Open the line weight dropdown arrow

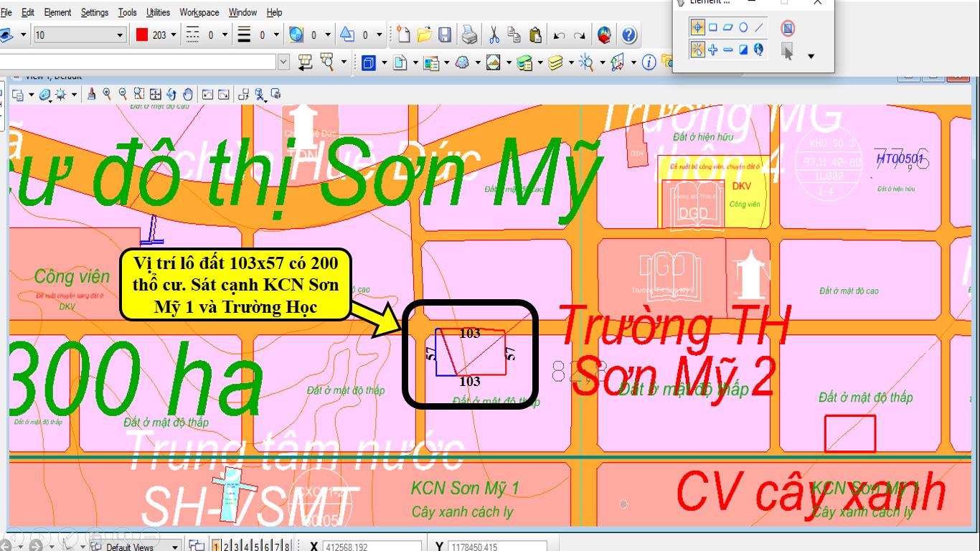coord(277,34)
